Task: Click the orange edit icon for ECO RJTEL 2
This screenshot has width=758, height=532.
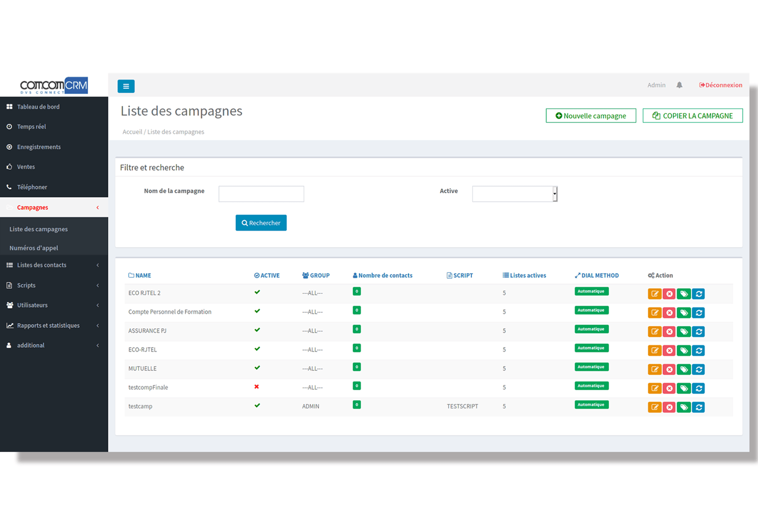Action: 654,294
